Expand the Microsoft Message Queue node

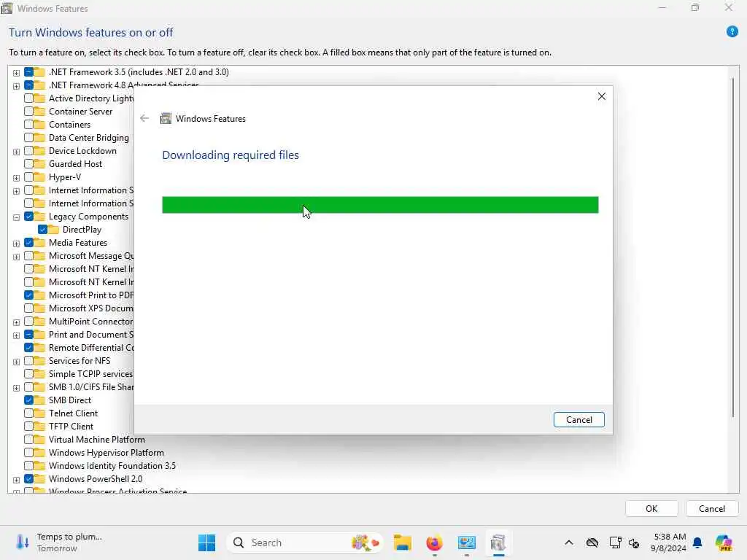16,257
